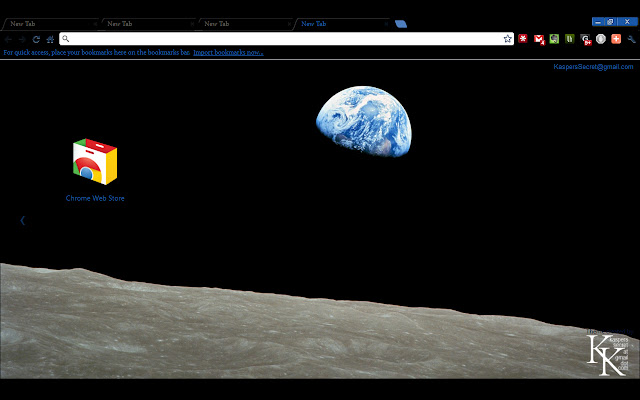
Task: Close the browser window
Action: coord(627,22)
